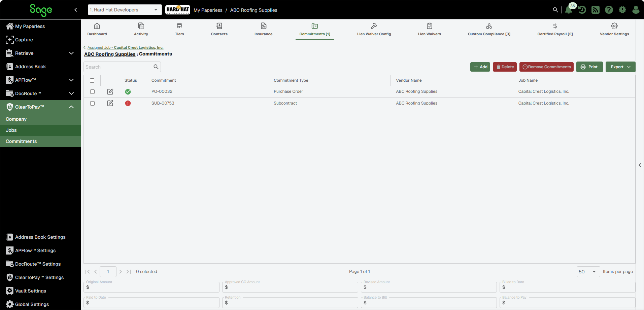Go to the previous page
644x310 pixels.
click(x=96, y=272)
